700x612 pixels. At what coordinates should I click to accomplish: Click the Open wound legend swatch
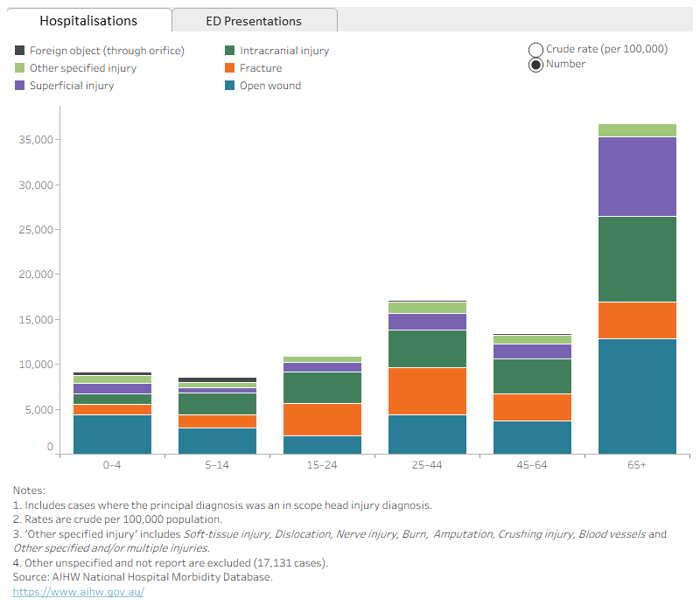click(229, 85)
